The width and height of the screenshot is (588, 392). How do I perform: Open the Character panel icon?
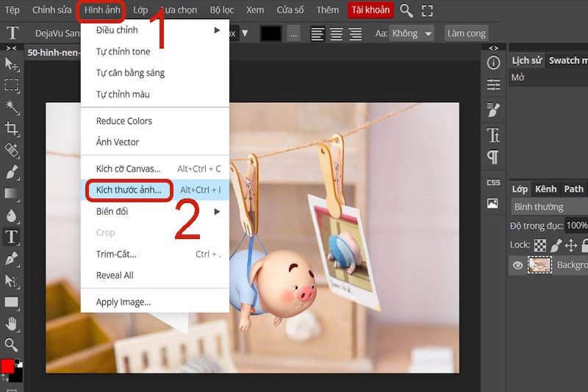pos(493,135)
